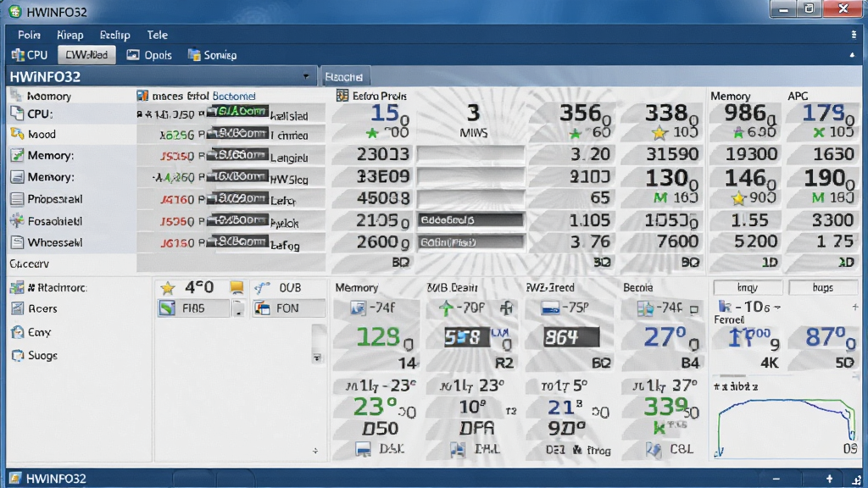The height and width of the screenshot is (488, 868).
Task: Select the icon beside Mood in the sidebar
Action: [17, 134]
